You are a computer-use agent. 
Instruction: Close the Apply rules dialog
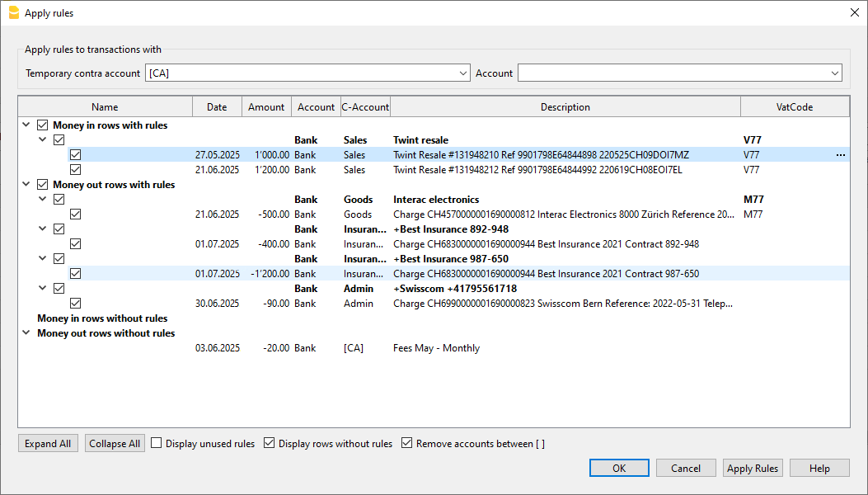[x=853, y=13]
